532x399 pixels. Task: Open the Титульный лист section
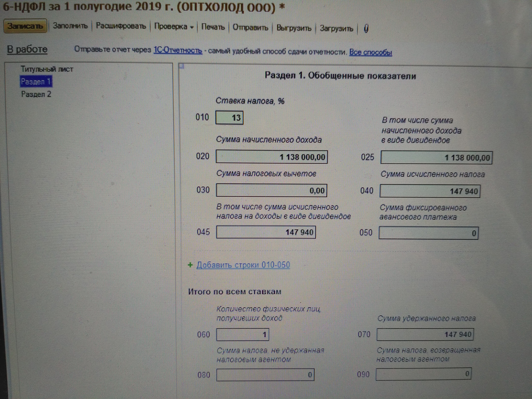click(x=47, y=69)
